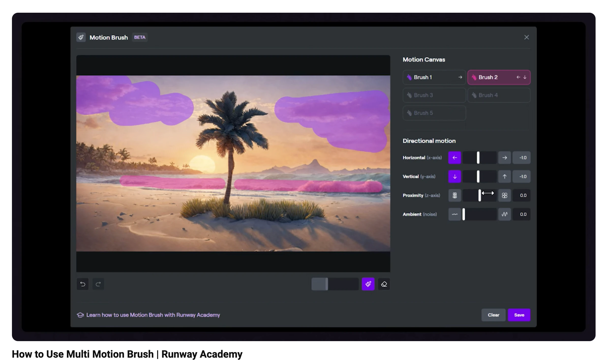Screen dimensions: 606x364
Task: Click the brush size slider
Action: pyautogui.click(x=335, y=284)
